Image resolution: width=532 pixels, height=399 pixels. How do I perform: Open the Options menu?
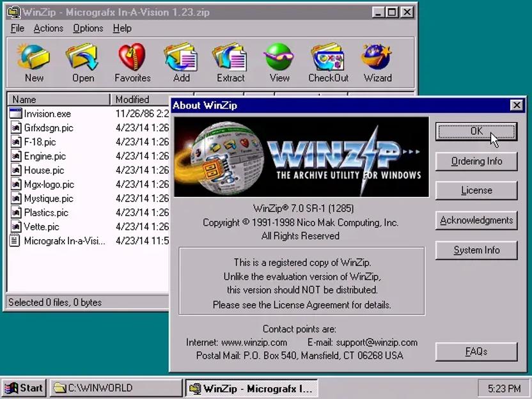(x=88, y=28)
